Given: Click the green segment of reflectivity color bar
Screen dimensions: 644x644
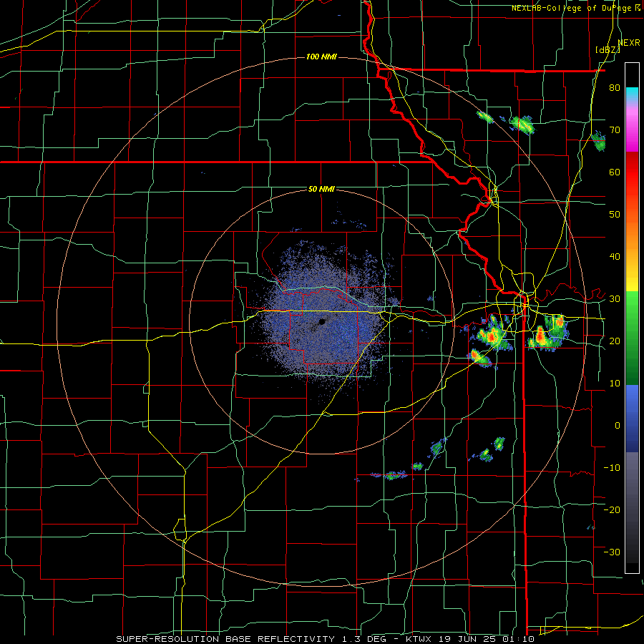Looking at the screenshot, I should [x=632, y=338].
